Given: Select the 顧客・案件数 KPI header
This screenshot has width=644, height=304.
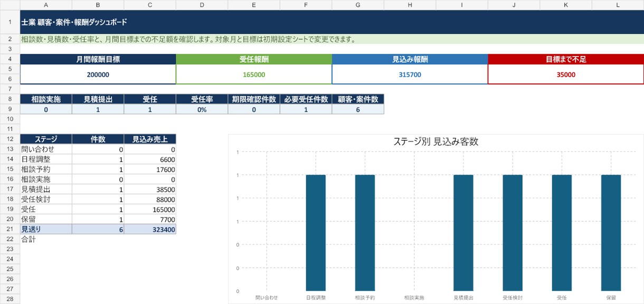Looking at the screenshot, I should pyautogui.click(x=358, y=99).
